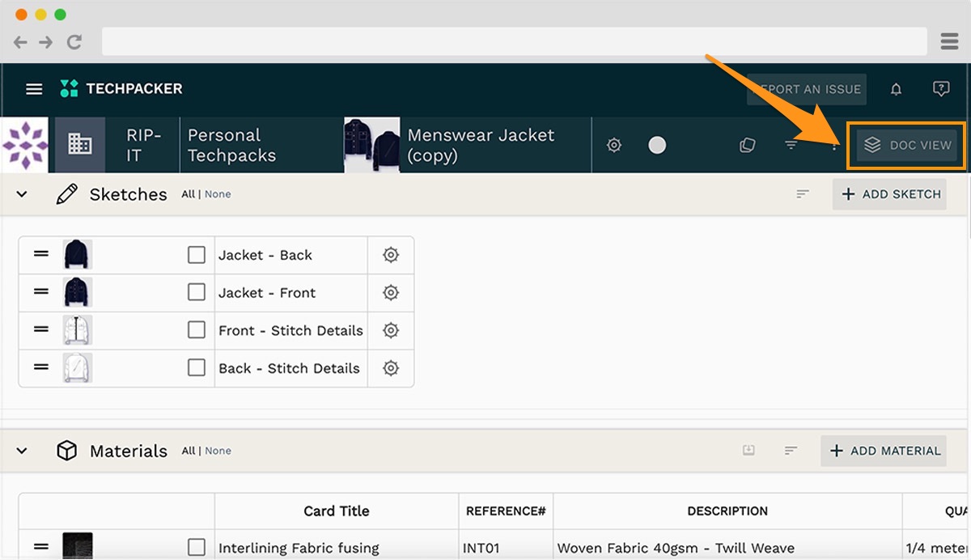Select the Interlining Fabric fusing checkbox
Viewport: 971px width, 560px height.
point(197,548)
